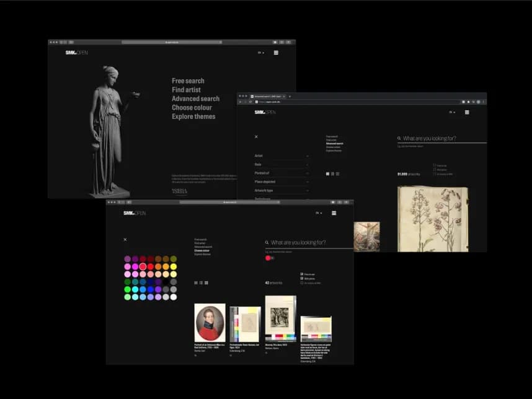Open the hamburger menu in the colour search window

pos(334,213)
